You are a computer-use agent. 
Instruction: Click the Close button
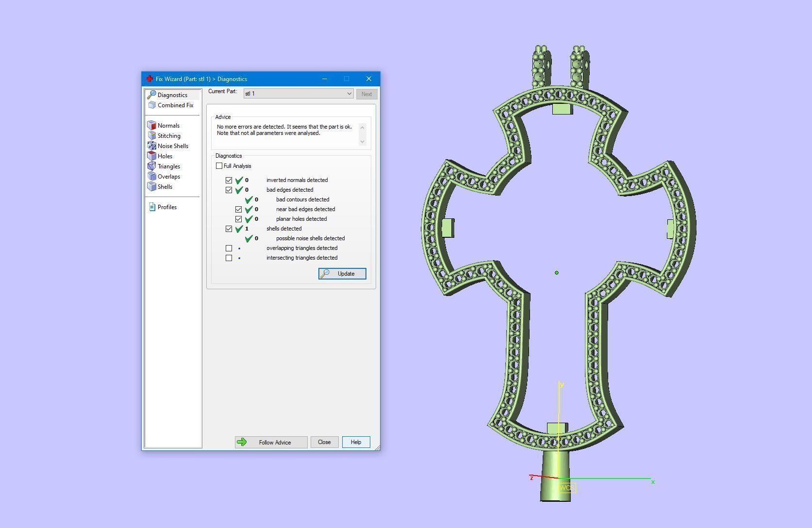tap(324, 442)
